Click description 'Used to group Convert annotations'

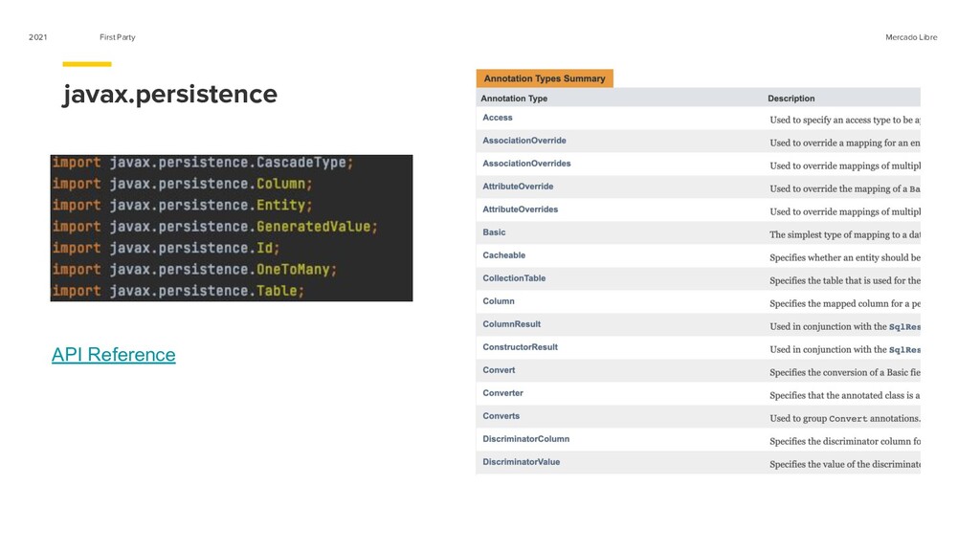click(x=844, y=419)
